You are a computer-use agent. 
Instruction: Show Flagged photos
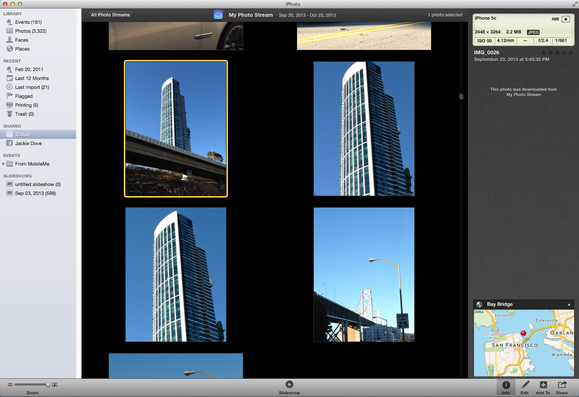[24, 96]
